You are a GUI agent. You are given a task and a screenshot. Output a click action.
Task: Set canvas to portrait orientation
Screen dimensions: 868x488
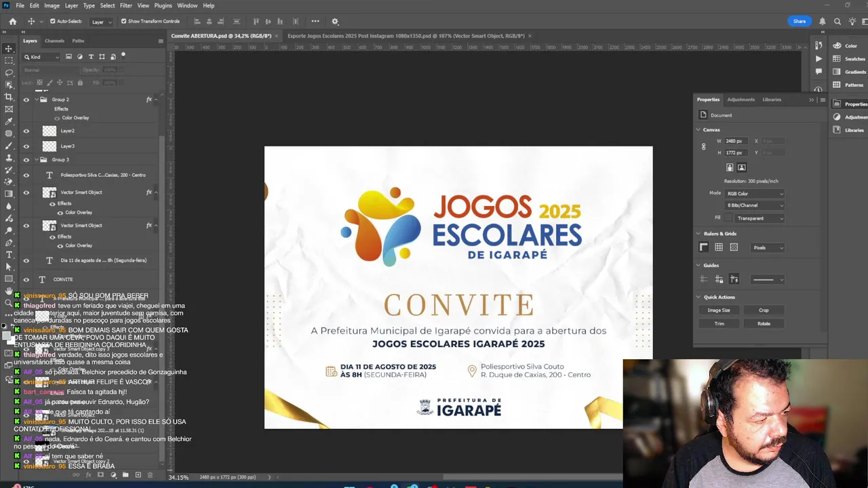730,167
